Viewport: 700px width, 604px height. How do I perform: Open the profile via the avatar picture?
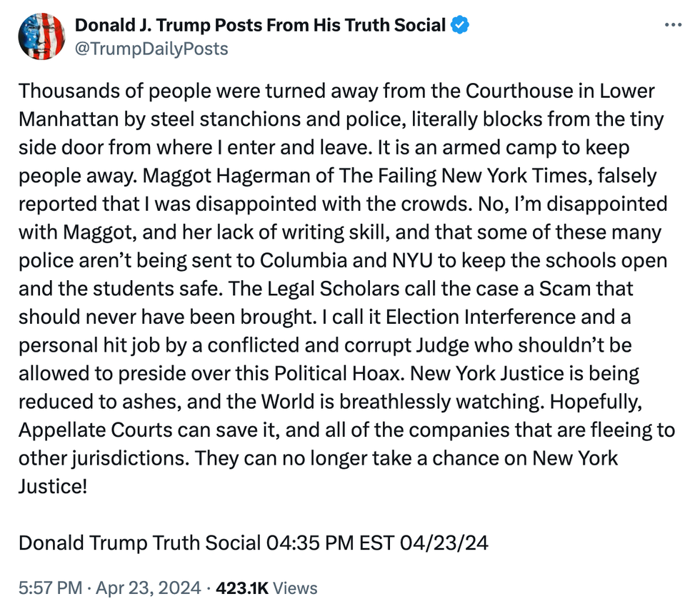pos(41,36)
